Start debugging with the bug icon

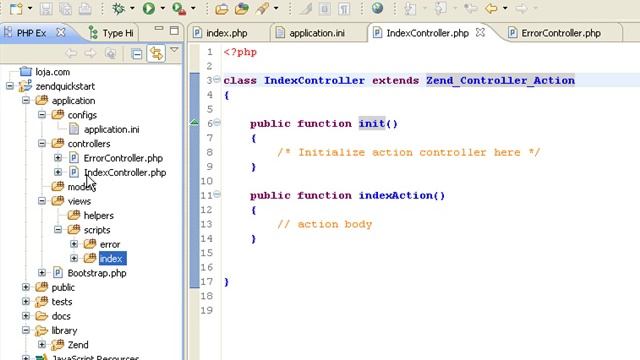pos(118,8)
